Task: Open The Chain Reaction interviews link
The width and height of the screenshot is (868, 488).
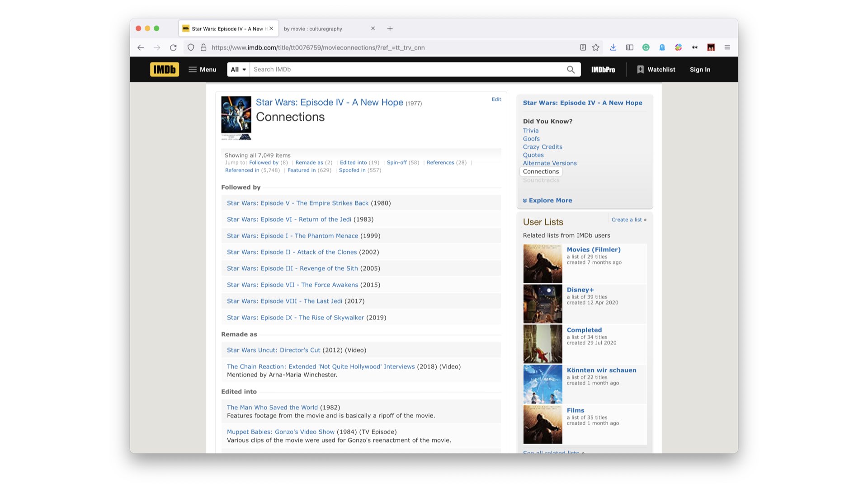Action: [321, 367]
